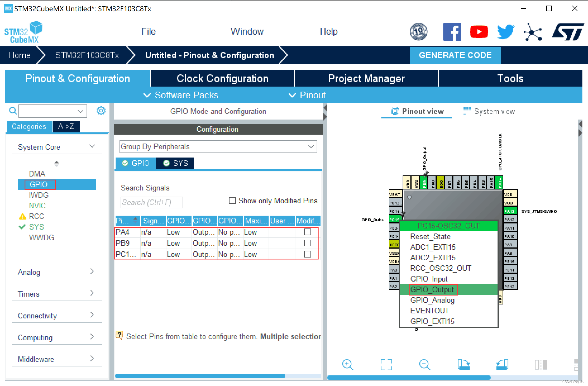The width and height of the screenshot is (588, 386).
Task: Check the Modified box for PB9 row
Action: point(307,243)
